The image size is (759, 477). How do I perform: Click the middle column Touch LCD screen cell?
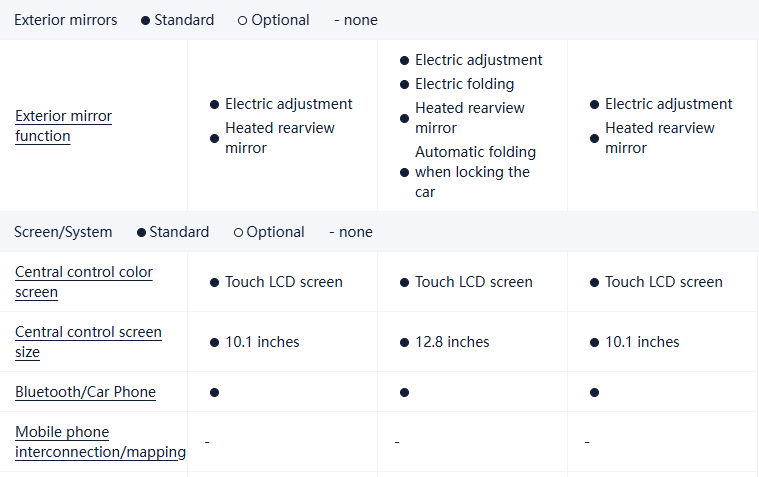473,282
